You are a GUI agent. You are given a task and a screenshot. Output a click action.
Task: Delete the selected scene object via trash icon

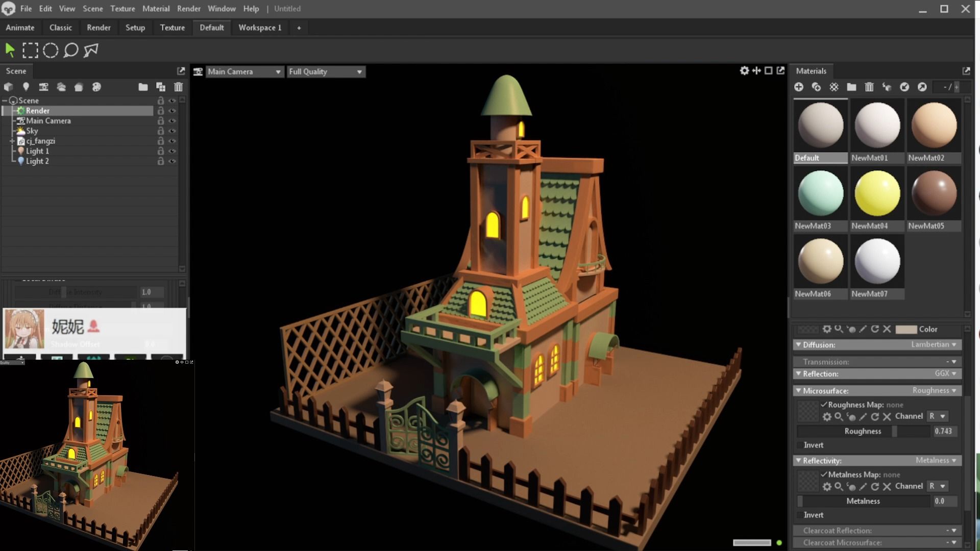click(x=178, y=87)
